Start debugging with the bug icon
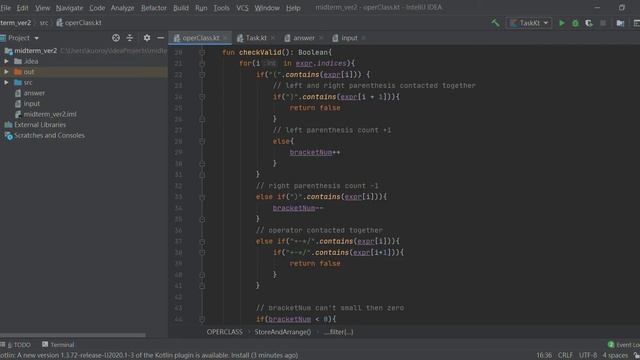Image resolution: width=640 pixels, height=360 pixels. tap(575, 23)
